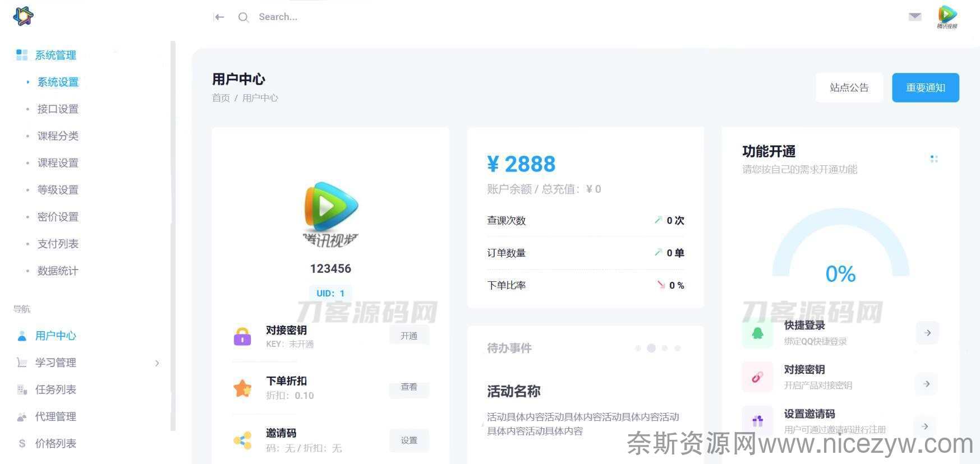Viewport: 980px width, 464px height.
Task: Click the 设置邀请码 gift icon
Action: point(757,420)
